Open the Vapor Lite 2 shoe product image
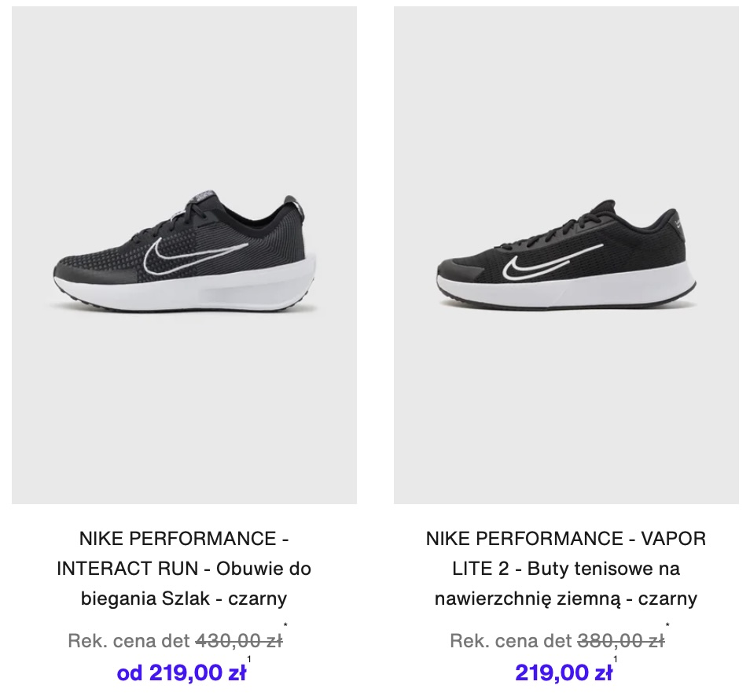Image resolution: width=750 pixels, height=700 pixels. [566, 255]
